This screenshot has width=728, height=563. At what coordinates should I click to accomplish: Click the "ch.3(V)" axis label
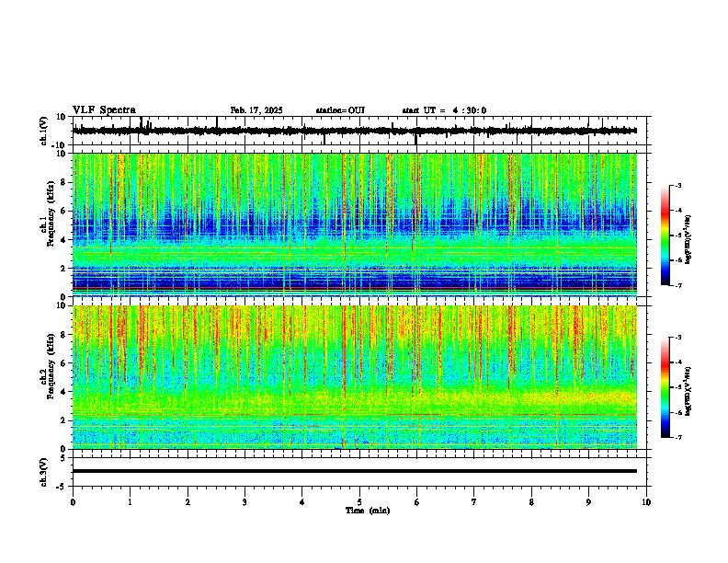pyautogui.click(x=44, y=472)
